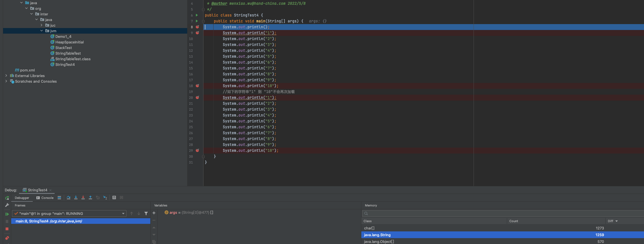Open Evaluate Expression calculator
Screen dimensions: 644x244
pos(114,197)
